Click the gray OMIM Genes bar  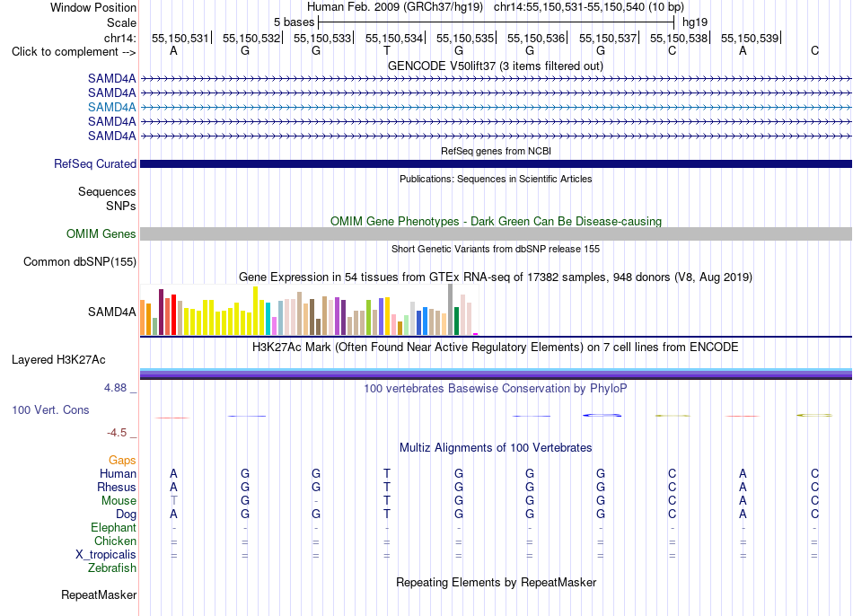click(x=496, y=234)
